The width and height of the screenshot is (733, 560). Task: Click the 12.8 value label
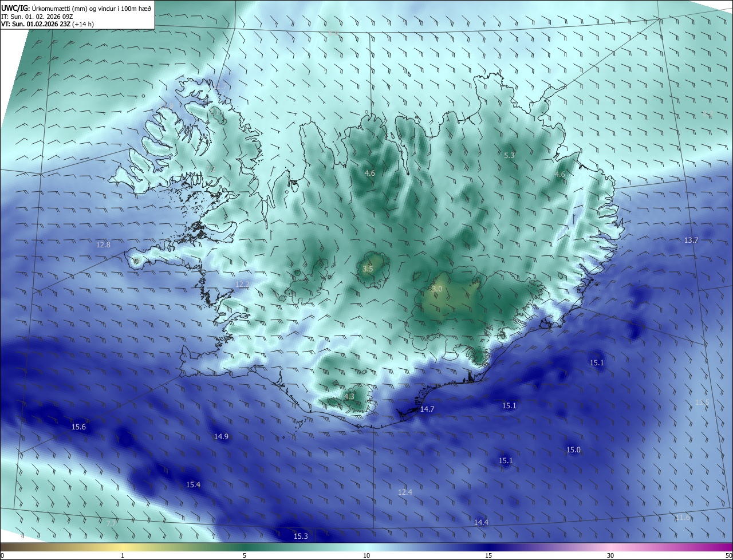[x=103, y=244]
